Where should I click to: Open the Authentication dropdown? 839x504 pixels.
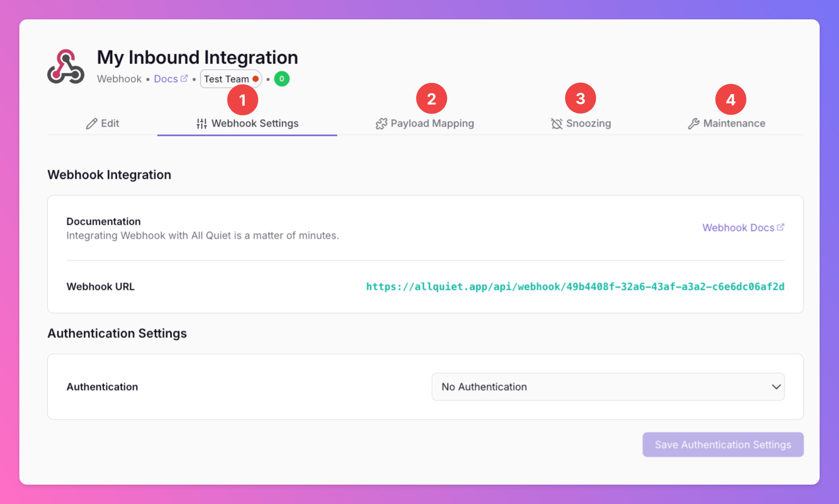608,387
